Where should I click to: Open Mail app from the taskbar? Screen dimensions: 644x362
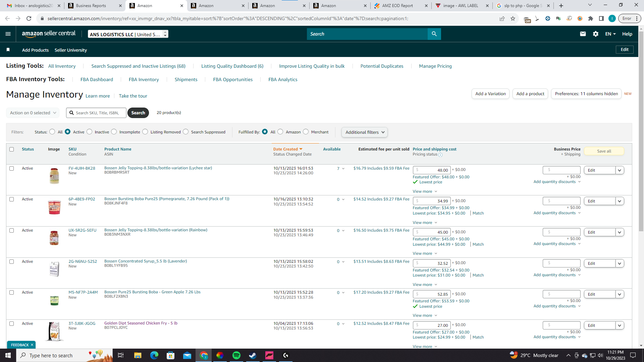pyautogui.click(x=187, y=355)
